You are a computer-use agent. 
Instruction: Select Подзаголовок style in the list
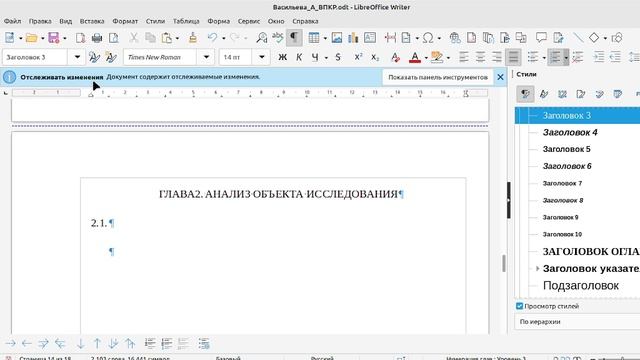click(580, 285)
